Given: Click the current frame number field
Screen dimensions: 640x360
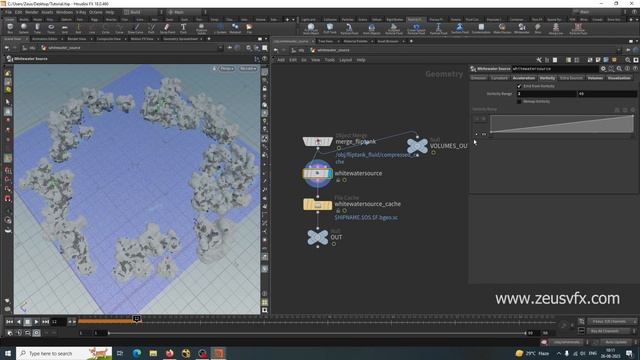Looking at the screenshot, I should (59, 322).
